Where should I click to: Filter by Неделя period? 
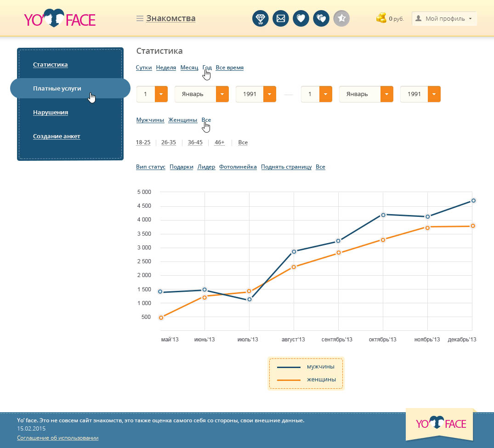pyautogui.click(x=166, y=68)
